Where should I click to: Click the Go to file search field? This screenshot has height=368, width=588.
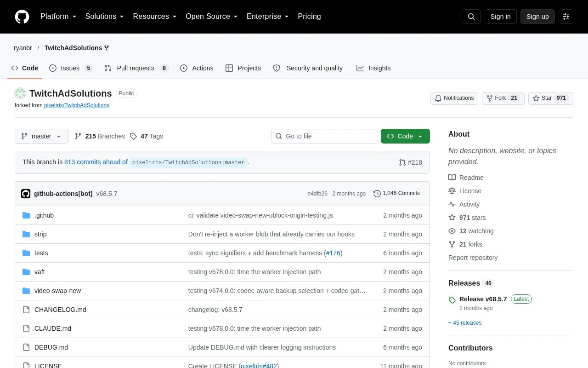click(x=324, y=136)
